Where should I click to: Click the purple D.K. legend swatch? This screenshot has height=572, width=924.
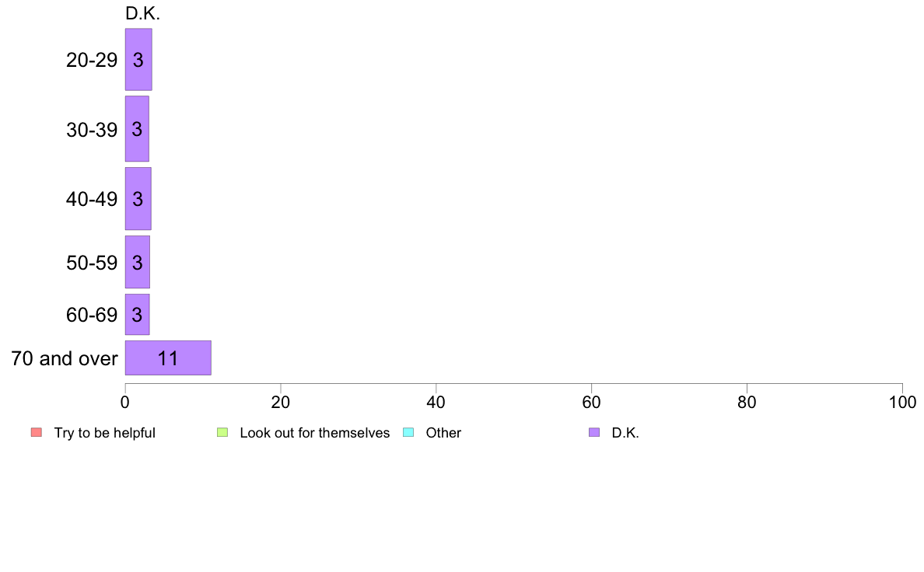pos(594,432)
